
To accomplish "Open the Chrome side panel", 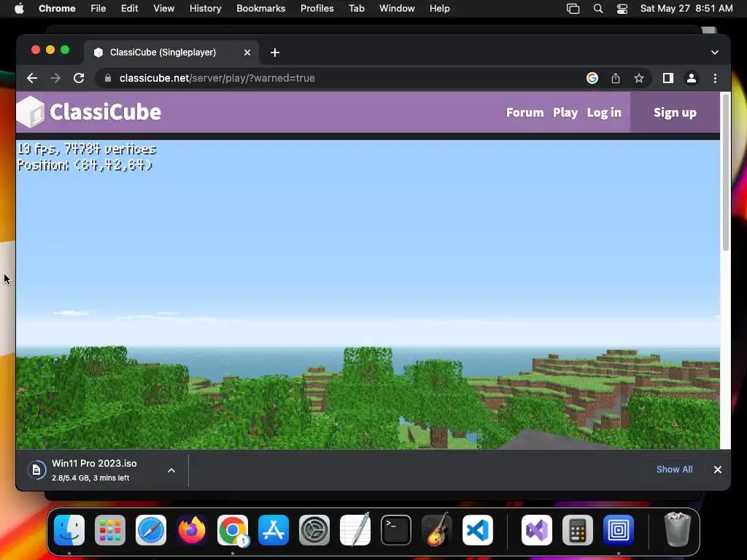I will [x=668, y=78].
